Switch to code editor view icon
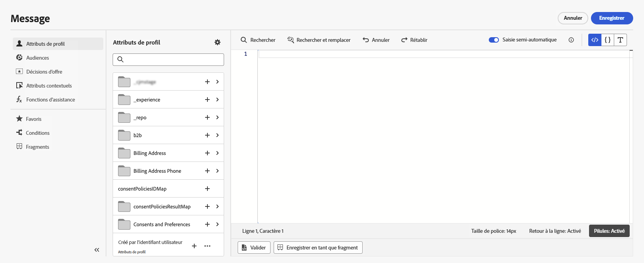The image size is (644, 263). [x=595, y=40]
